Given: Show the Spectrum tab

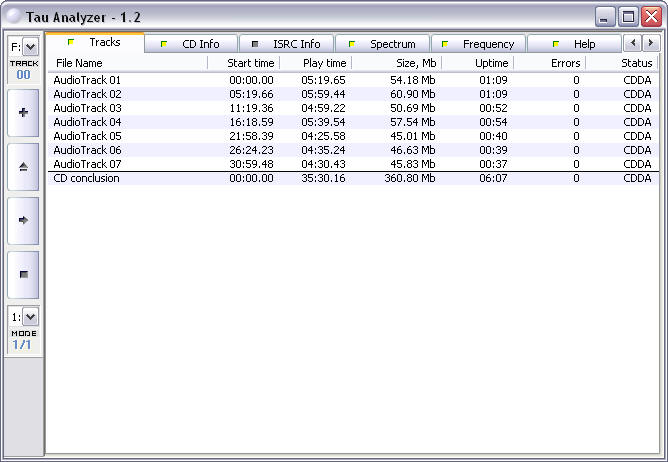Looking at the screenshot, I should click(382, 44).
